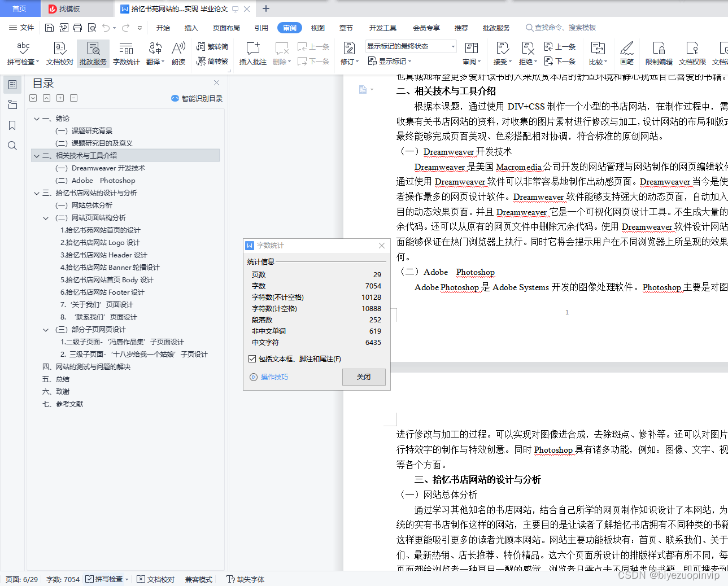This screenshot has width=728, height=586.
Task: Click the redo arrow icon
Action: (125, 28)
